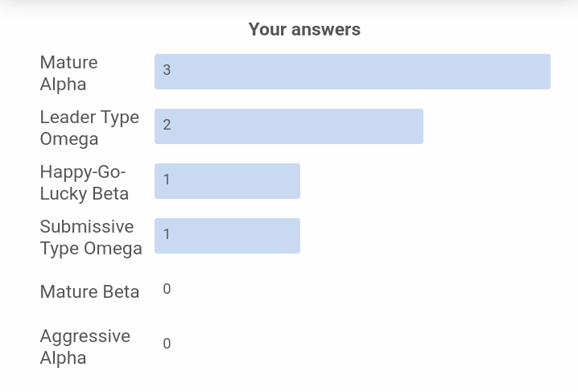Click the Submissive Type Omega bar
Image resolution: width=578 pixels, height=392 pixels.
[x=228, y=236]
